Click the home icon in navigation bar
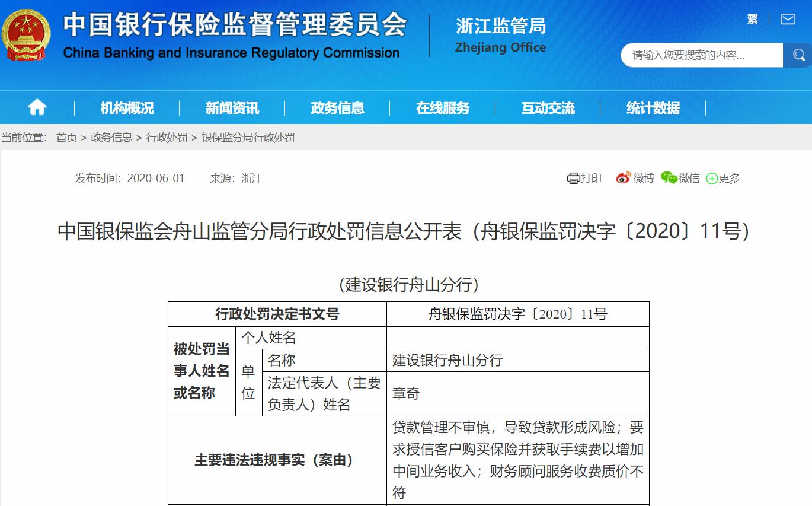Screen dimensions: 812x506 click(x=37, y=107)
